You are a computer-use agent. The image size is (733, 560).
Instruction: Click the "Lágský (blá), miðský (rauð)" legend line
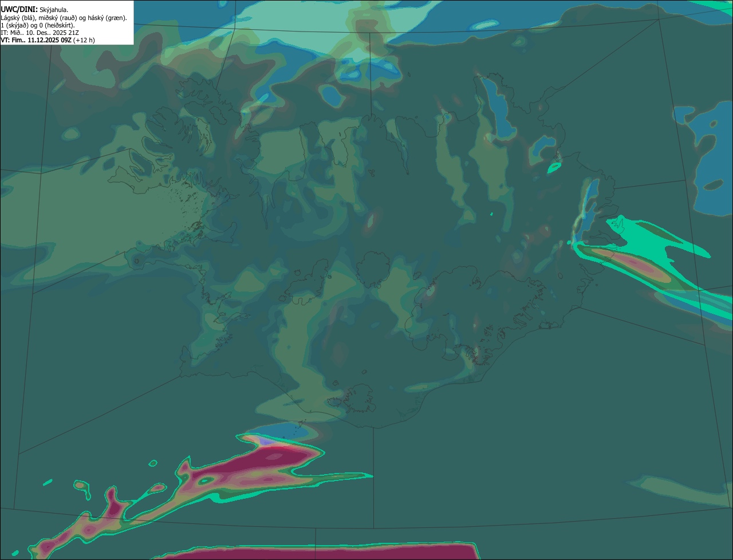pos(64,18)
